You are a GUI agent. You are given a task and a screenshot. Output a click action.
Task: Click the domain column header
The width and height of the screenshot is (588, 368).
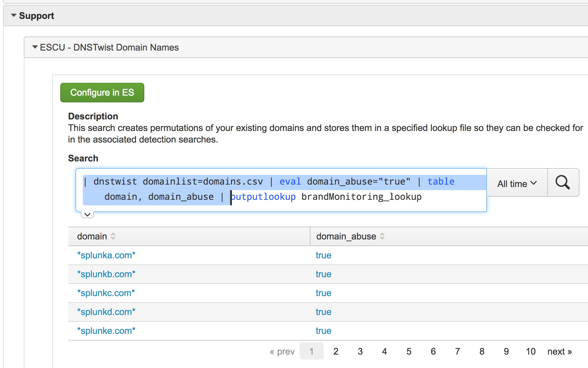[189, 236]
